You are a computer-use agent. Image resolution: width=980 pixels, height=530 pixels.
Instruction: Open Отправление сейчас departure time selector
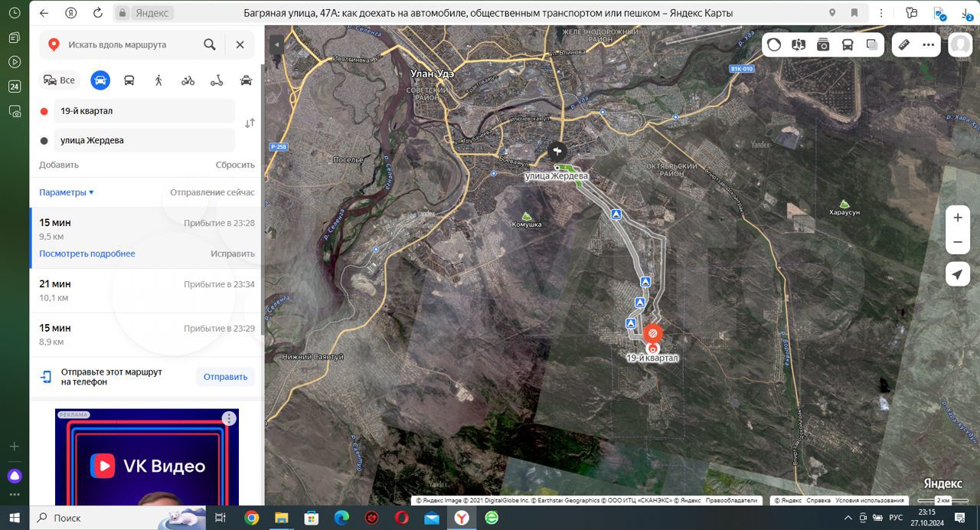[212, 192]
